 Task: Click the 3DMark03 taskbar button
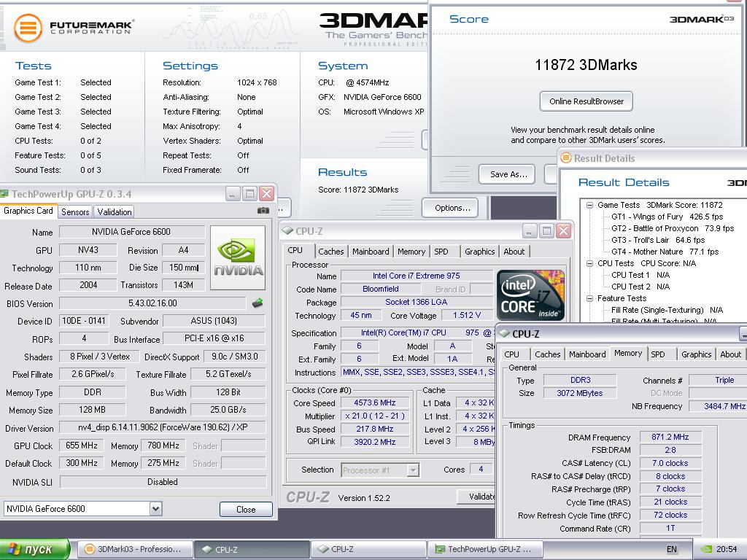[135, 549]
